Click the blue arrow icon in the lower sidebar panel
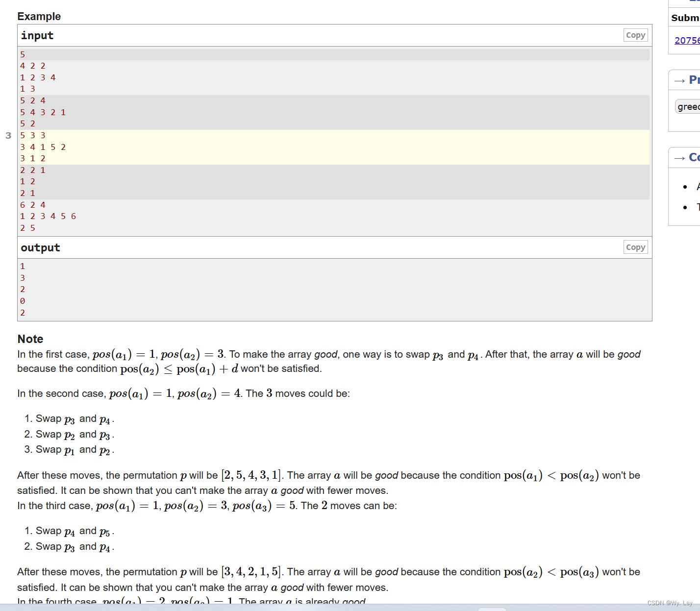 tap(680, 158)
